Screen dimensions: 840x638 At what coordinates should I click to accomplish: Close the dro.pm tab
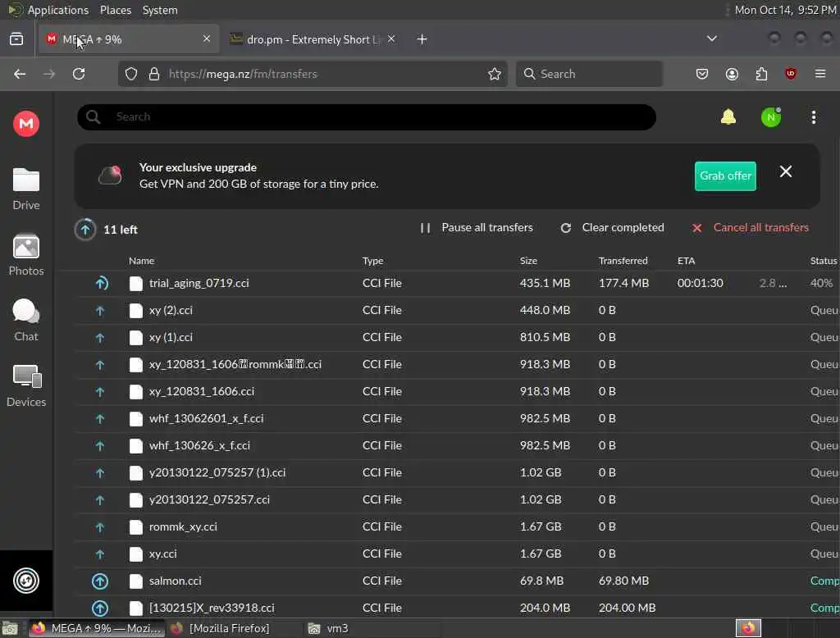pyautogui.click(x=391, y=39)
